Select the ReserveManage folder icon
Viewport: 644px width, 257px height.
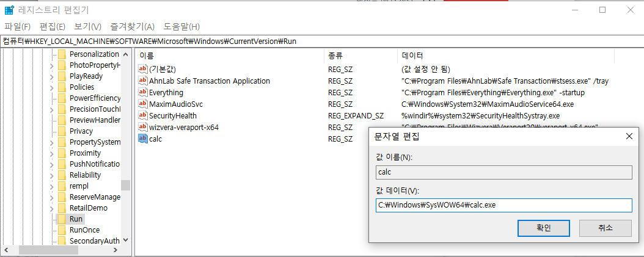click(x=62, y=197)
